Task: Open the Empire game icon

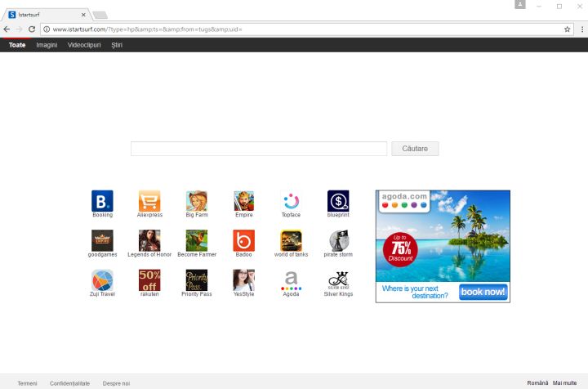Action: [243, 201]
